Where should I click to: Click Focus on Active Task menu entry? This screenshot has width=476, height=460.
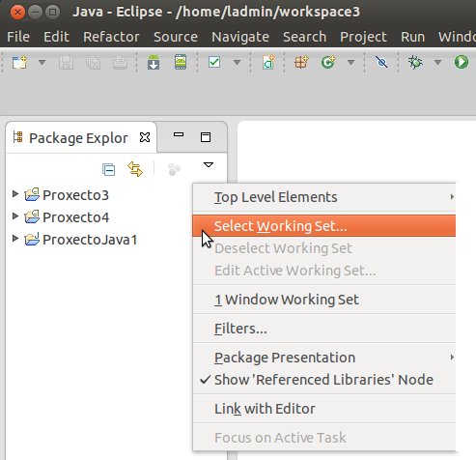pos(324,438)
